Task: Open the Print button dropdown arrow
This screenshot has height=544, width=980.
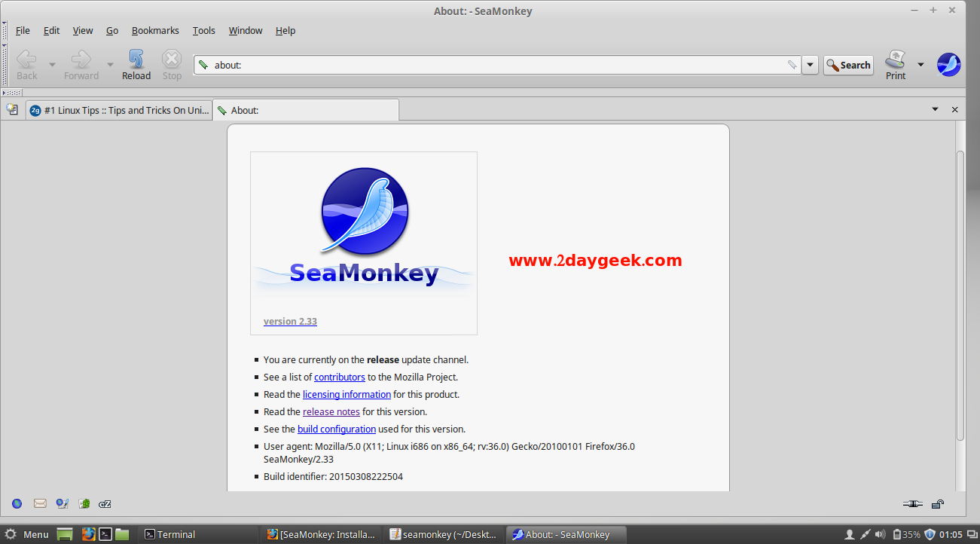Action: click(x=920, y=65)
